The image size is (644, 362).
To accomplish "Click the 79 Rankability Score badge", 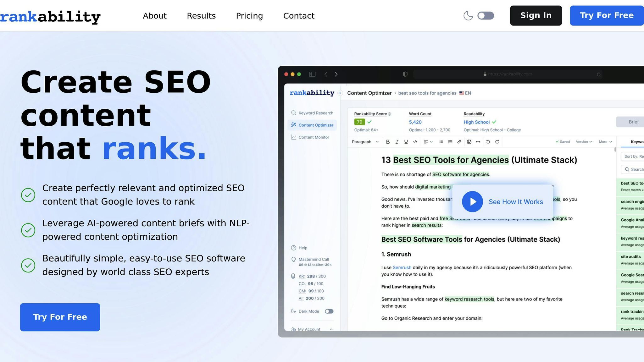I will [x=359, y=122].
